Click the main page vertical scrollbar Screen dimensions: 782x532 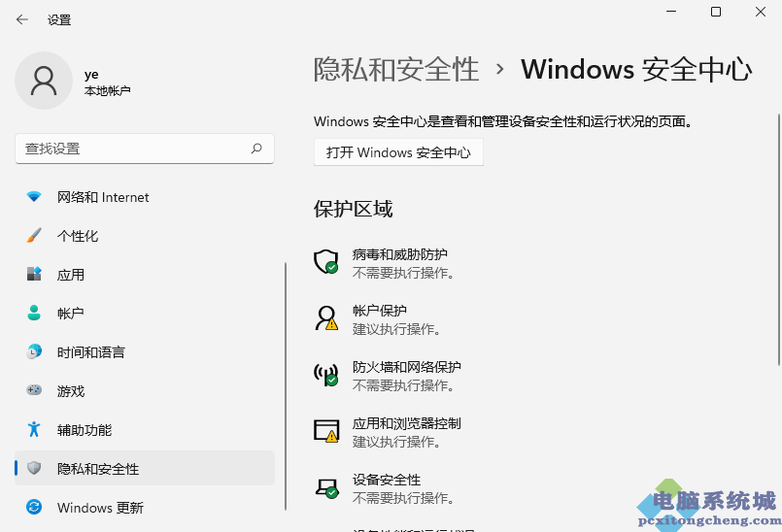pos(779,240)
